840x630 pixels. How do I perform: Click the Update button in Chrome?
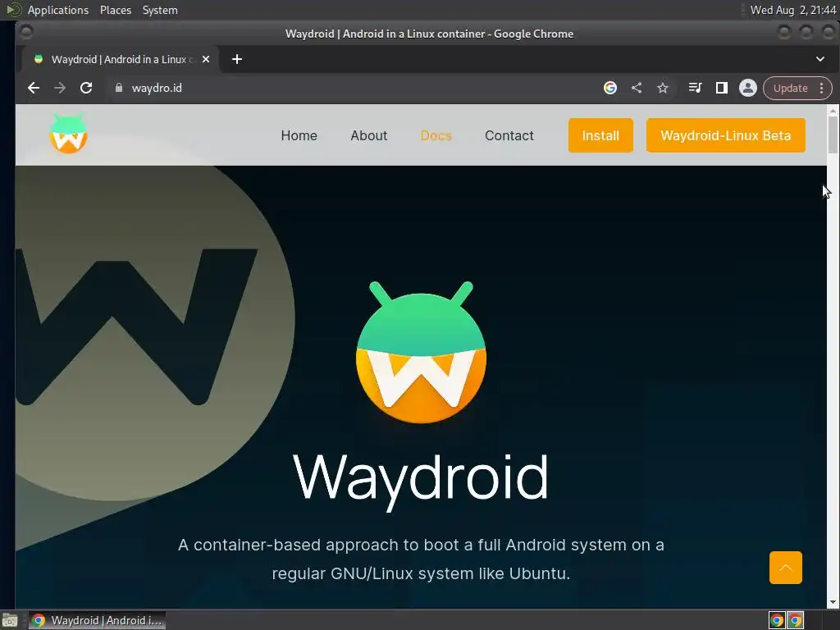pos(790,89)
